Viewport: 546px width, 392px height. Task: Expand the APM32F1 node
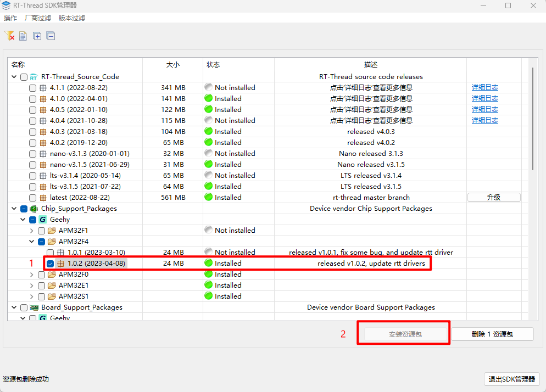pyautogui.click(x=32, y=231)
